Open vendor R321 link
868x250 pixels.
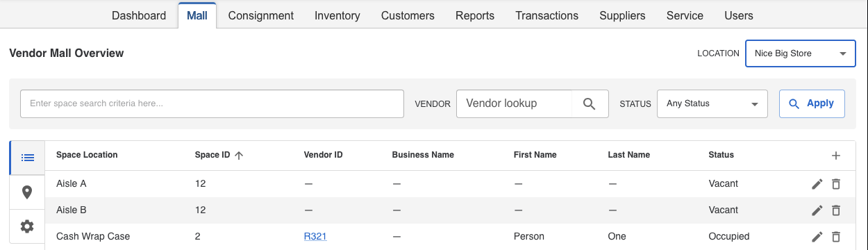[315, 236]
